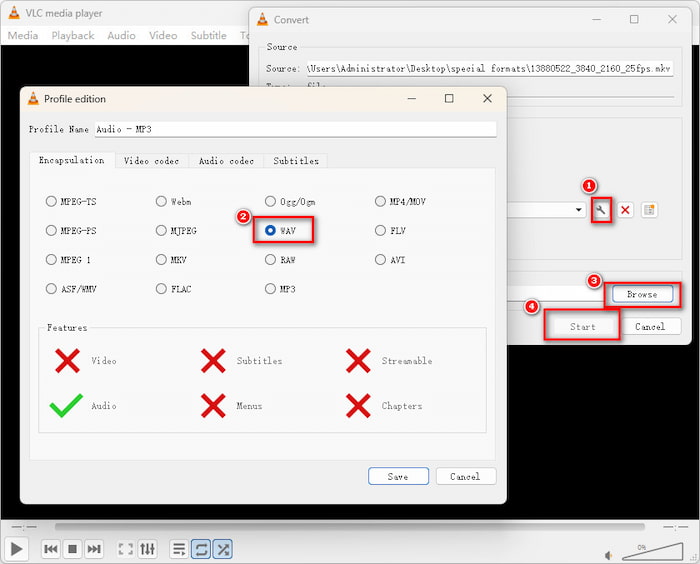This screenshot has width=700, height=564.
Task: Open the Audio menu
Action: [121, 35]
